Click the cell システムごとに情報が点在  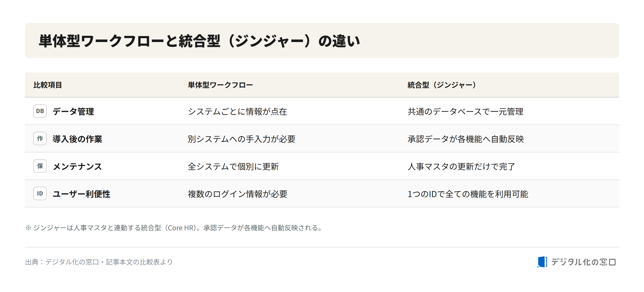point(237,112)
